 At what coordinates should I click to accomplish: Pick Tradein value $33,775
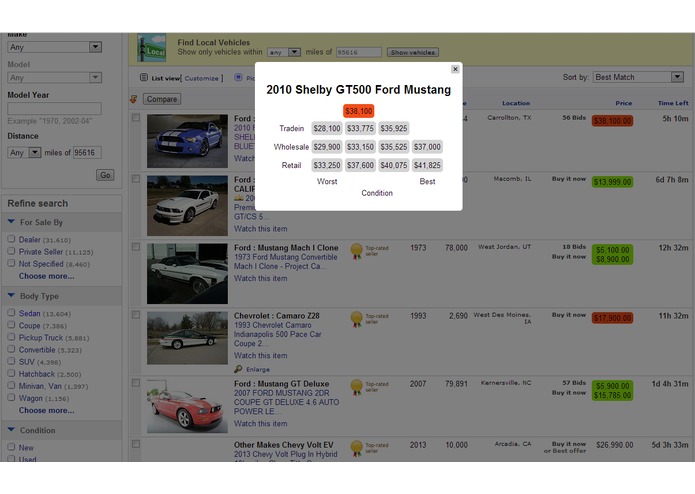pyautogui.click(x=360, y=128)
